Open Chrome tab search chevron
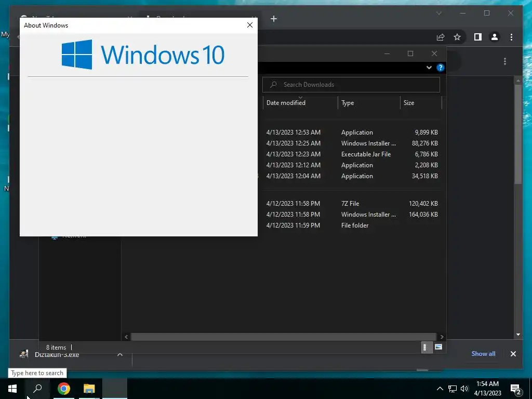 [x=438, y=13]
